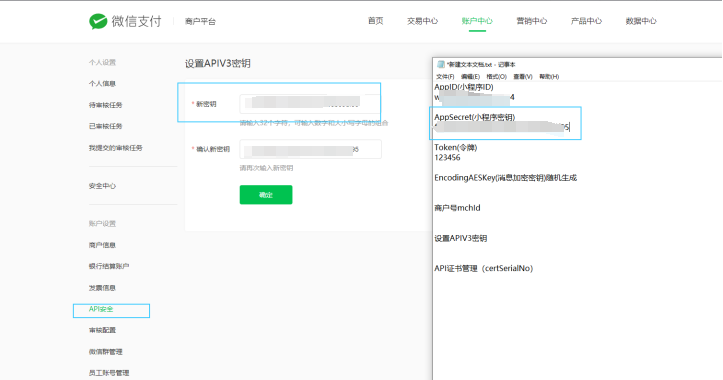Click the 设置APIV3密钥 page heading
The height and width of the screenshot is (380, 723).
pos(218,64)
